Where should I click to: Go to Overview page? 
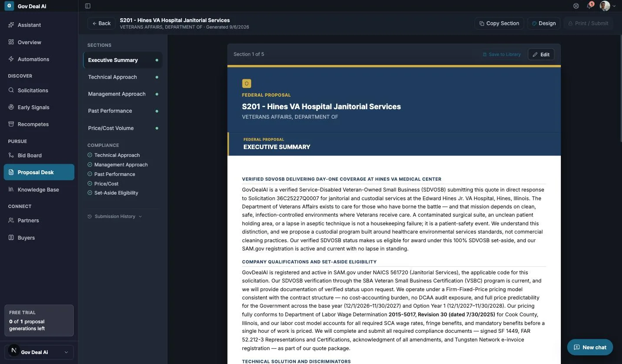39,42
